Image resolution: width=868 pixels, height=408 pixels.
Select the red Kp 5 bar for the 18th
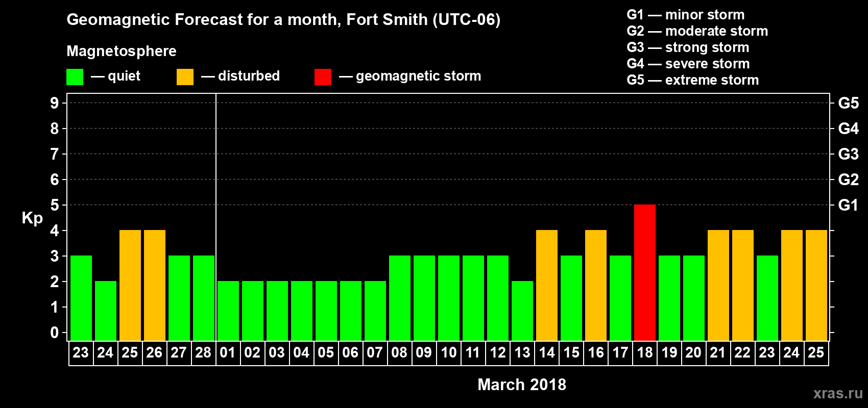coord(645,272)
